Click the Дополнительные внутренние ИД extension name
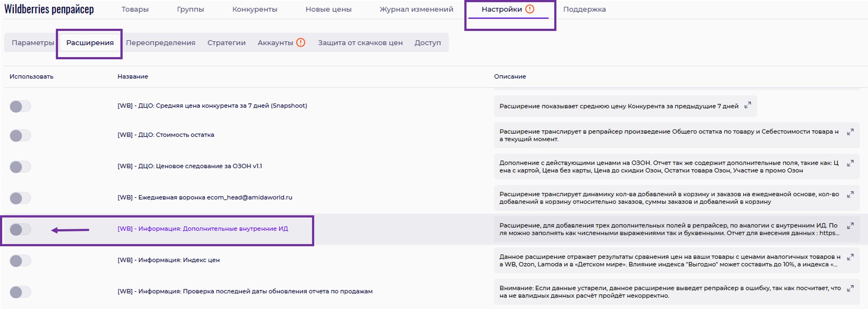This screenshot has height=309, width=868. tap(202, 229)
